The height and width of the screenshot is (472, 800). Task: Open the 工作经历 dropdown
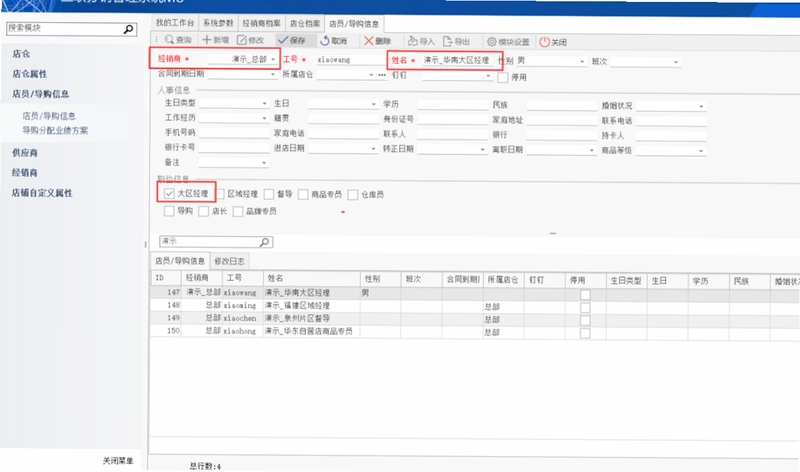[265, 118]
